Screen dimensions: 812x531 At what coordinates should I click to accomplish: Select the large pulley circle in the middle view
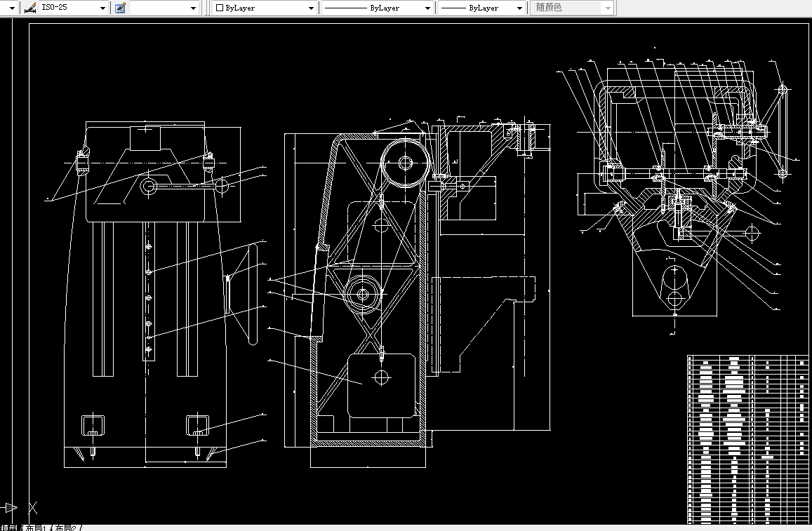[x=405, y=163]
